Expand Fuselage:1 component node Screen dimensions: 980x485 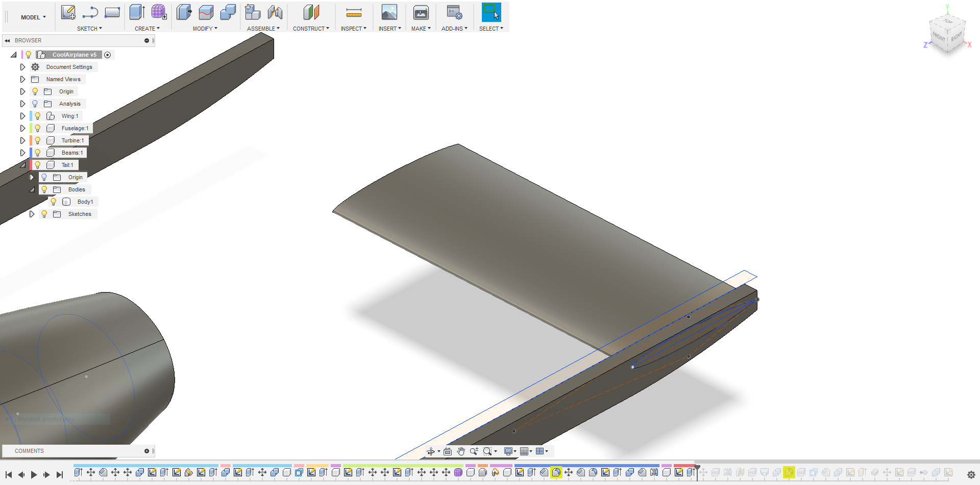pos(22,128)
